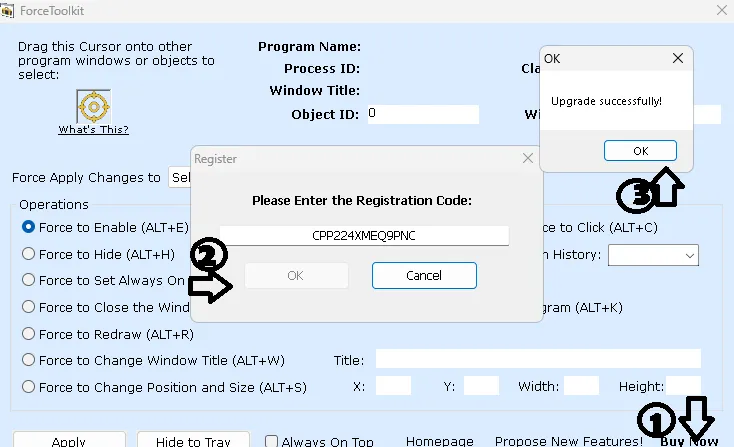The image size is (734, 447).
Task: Click the target crosshair cursor icon
Action: point(93,105)
